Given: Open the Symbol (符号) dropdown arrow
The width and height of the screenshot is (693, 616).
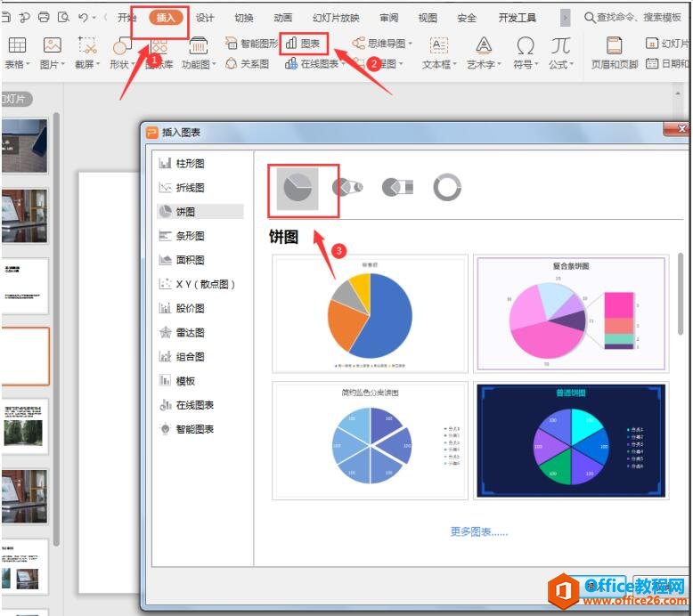Looking at the screenshot, I should (536, 64).
